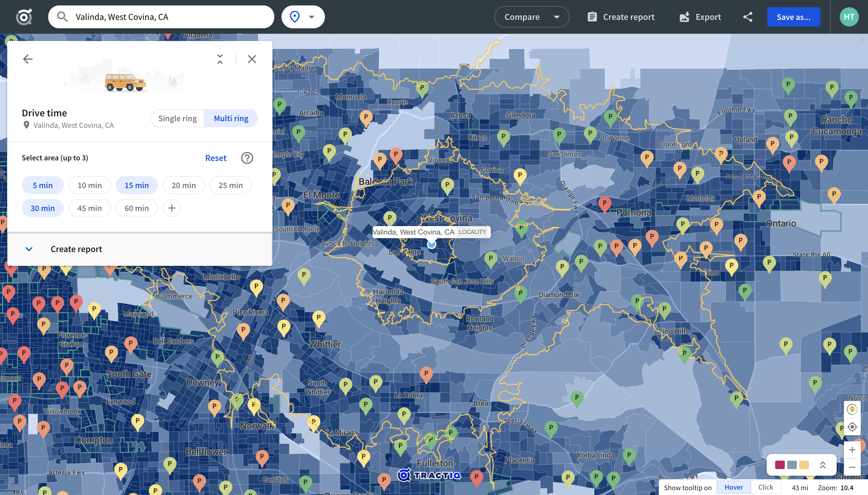Click the red P marker above La Habra
Screen dimensions: 868x495
click(426, 375)
